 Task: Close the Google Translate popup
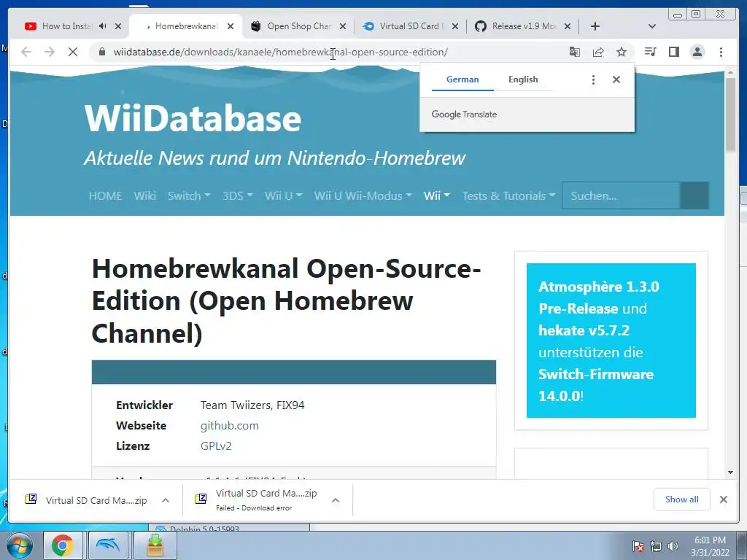click(x=616, y=79)
